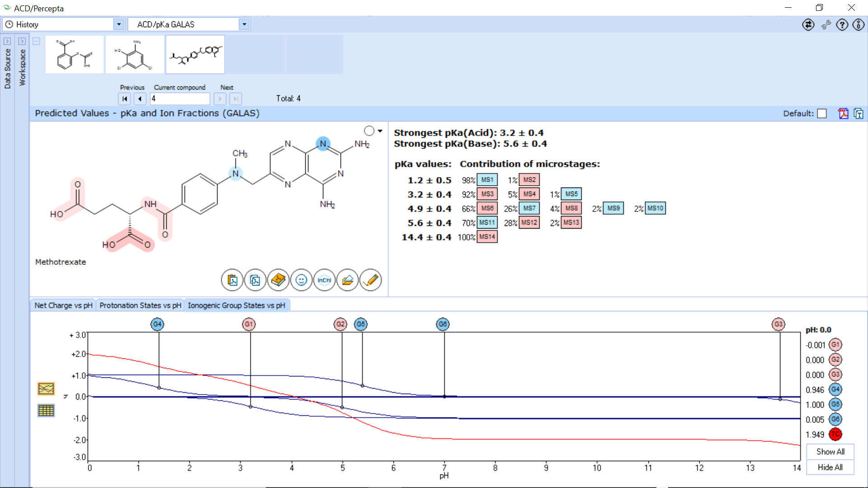The width and height of the screenshot is (868, 488).
Task: Click the paste structure clipboard icon
Action: click(x=232, y=280)
